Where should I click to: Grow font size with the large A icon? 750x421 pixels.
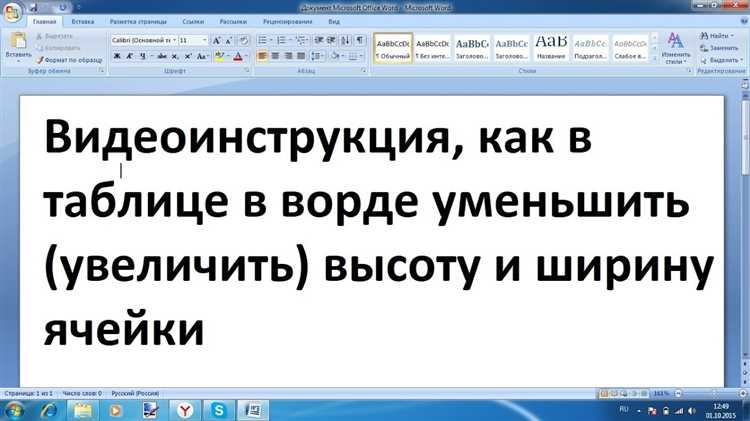pyautogui.click(x=217, y=41)
